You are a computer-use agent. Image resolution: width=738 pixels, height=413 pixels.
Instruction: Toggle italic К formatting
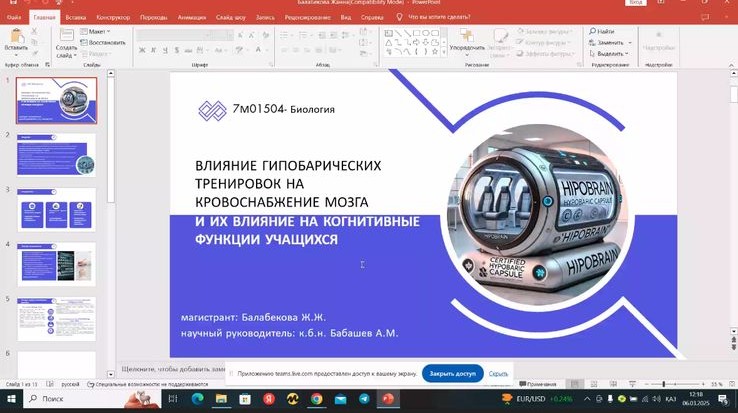click(153, 50)
